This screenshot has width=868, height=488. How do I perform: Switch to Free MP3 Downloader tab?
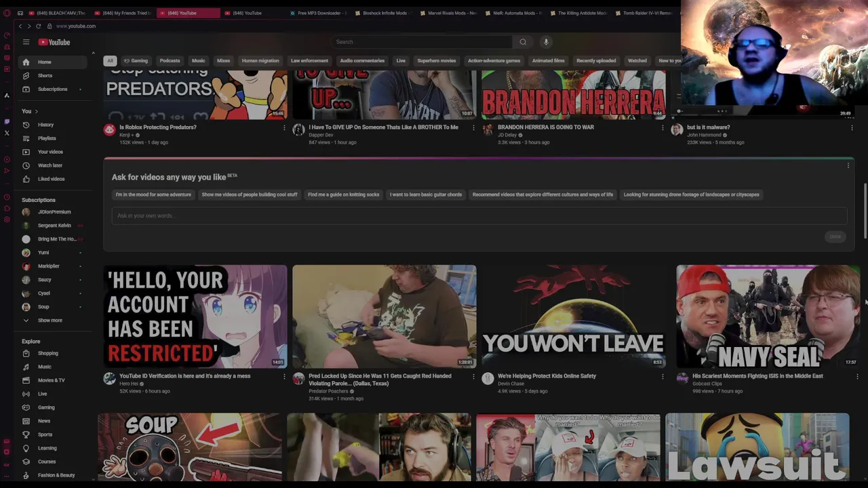point(319,13)
